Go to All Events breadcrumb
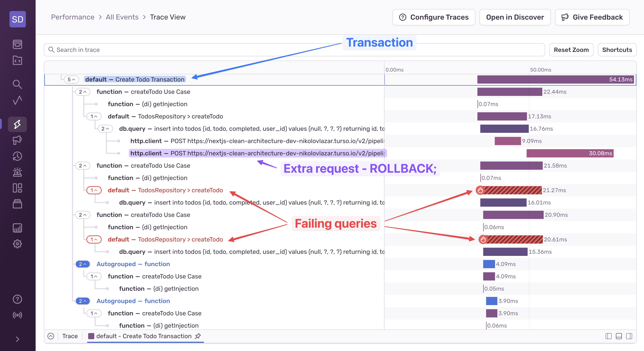Image resolution: width=644 pixels, height=351 pixels. click(x=122, y=17)
